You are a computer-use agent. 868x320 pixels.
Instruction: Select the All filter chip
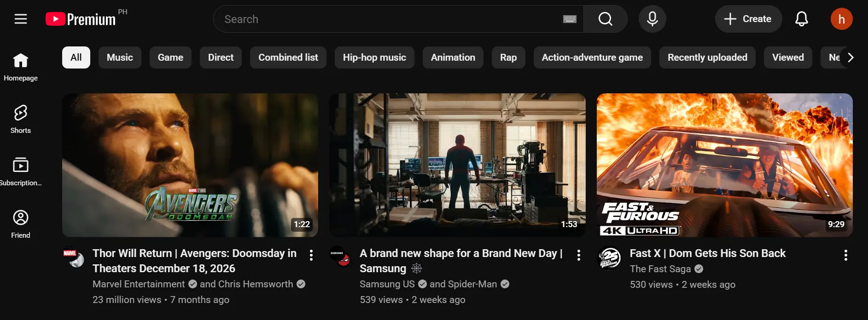tap(76, 57)
